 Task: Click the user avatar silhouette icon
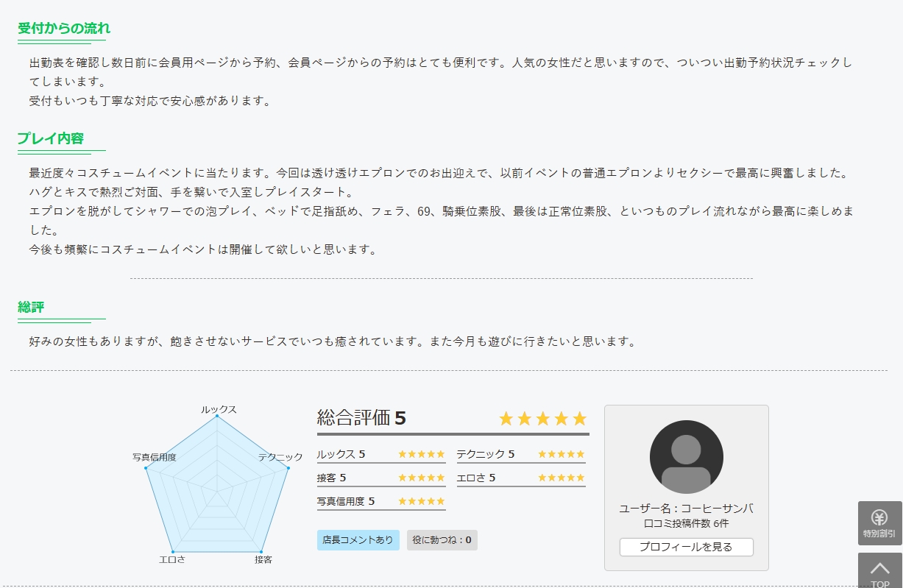point(686,457)
